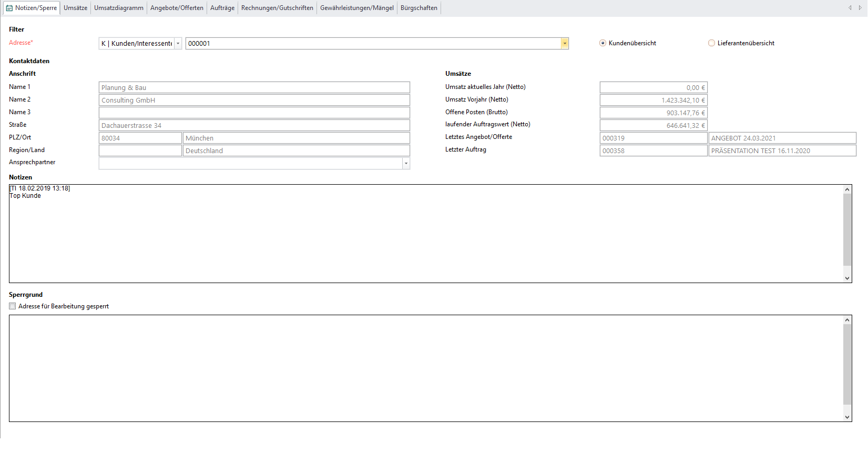Click the Letztes Angebot number field 000319
The height and width of the screenshot is (472, 868).
click(x=653, y=138)
